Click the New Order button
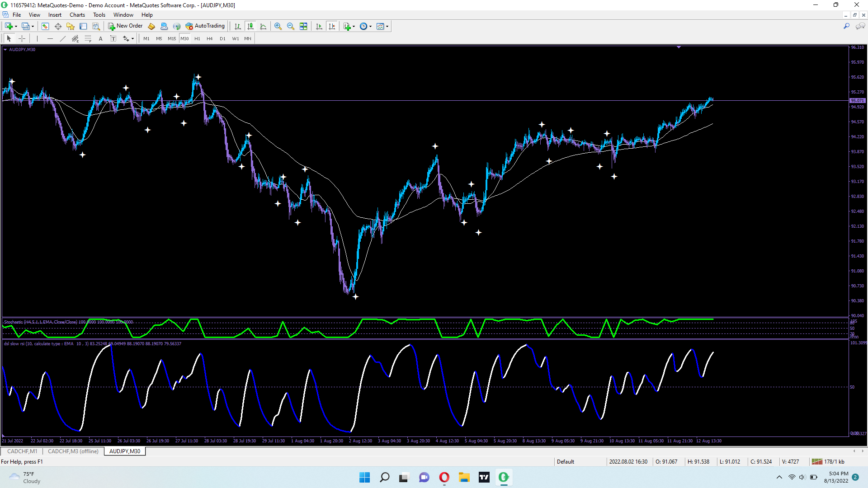Screen dimensions: 868x488 pos(125,26)
